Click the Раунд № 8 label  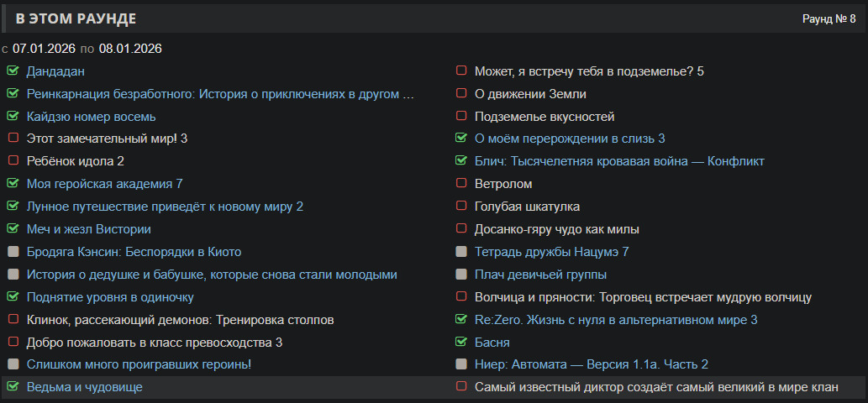pos(829,18)
